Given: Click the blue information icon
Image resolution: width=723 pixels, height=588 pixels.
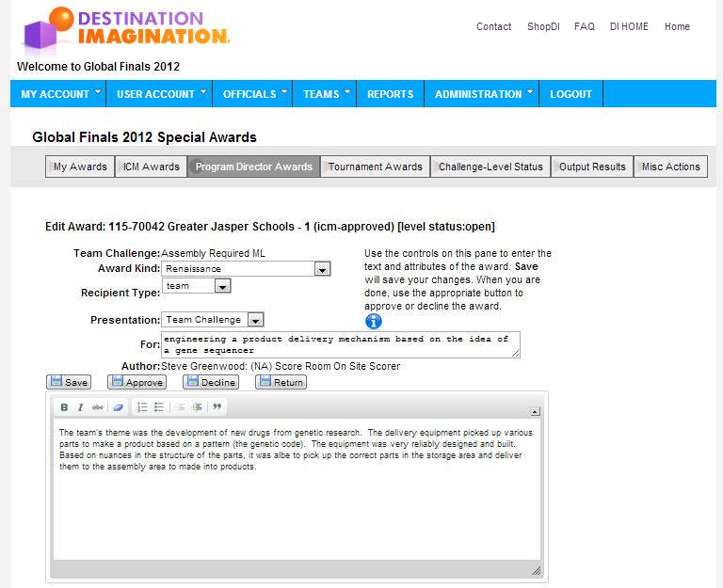Looking at the screenshot, I should click(x=374, y=321).
